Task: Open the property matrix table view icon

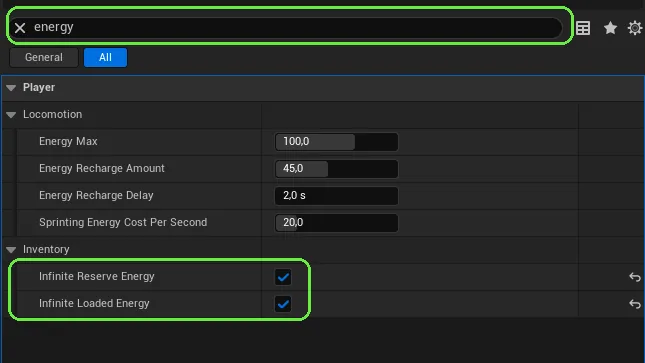Action: pyautogui.click(x=583, y=28)
